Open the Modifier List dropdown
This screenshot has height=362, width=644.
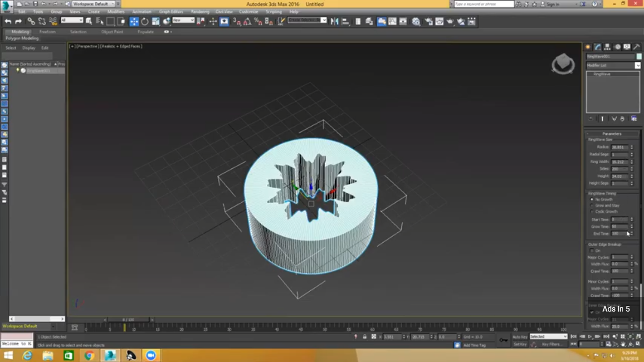click(x=613, y=66)
